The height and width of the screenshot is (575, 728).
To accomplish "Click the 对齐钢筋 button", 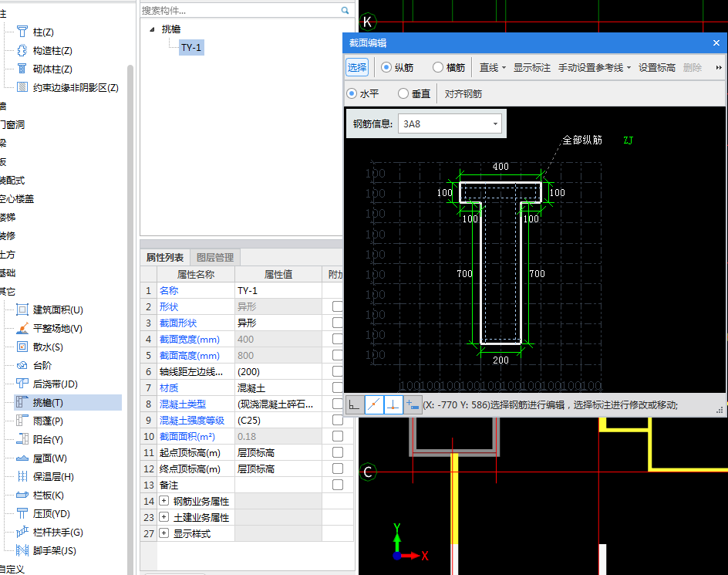I will click(463, 94).
